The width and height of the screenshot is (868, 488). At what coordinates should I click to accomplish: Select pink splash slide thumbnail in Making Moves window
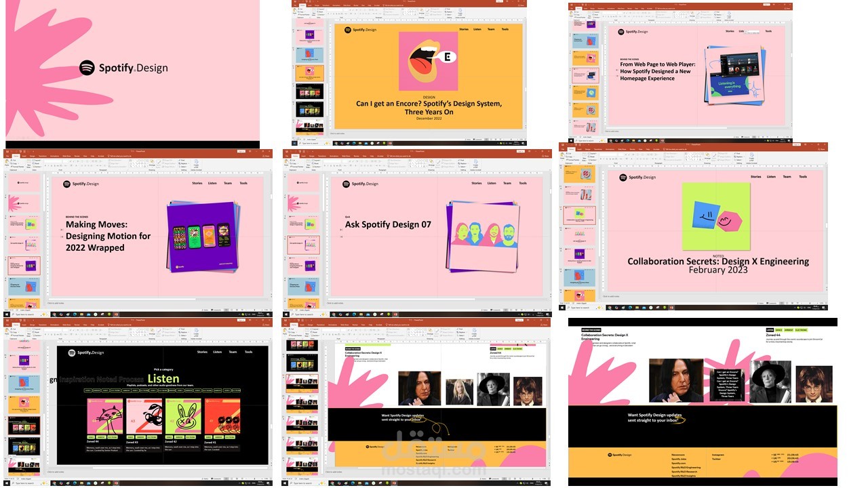pyautogui.click(x=24, y=203)
